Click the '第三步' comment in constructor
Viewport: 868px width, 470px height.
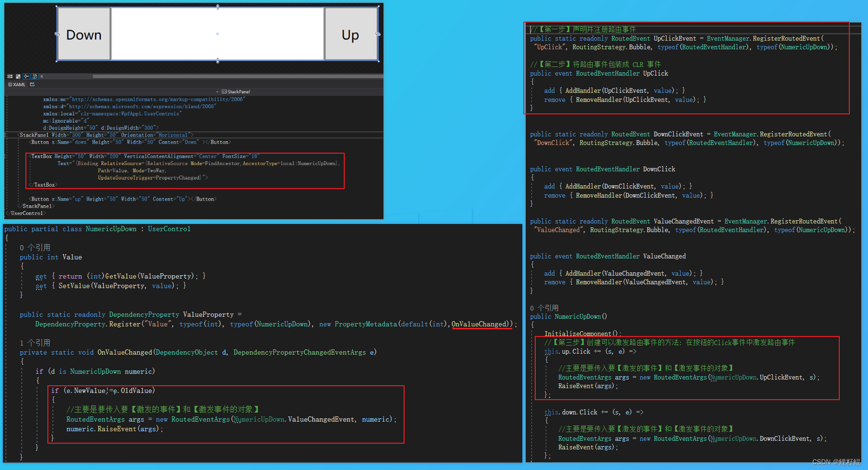669,342
